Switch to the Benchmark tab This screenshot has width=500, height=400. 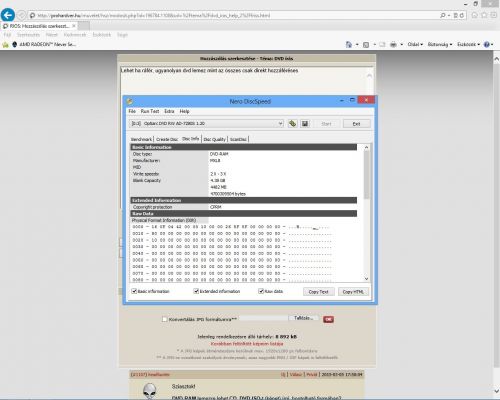coord(141,139)
